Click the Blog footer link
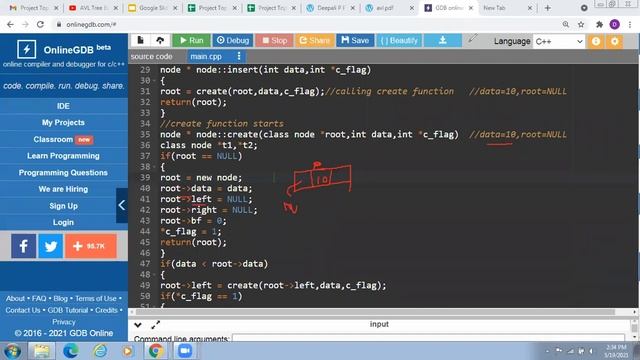Image resolution: width=640 pixels, height=360 pixels. (x=60, y=298)
